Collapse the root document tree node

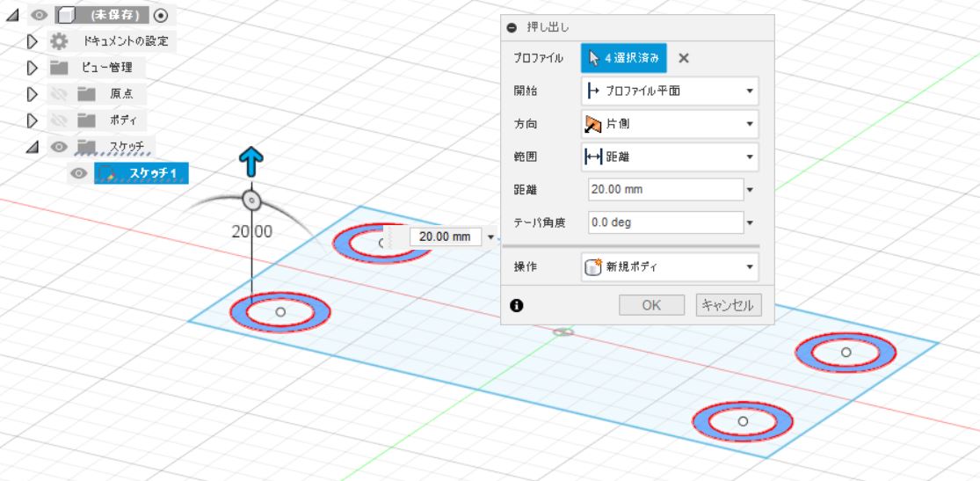(x=11, y=16)
